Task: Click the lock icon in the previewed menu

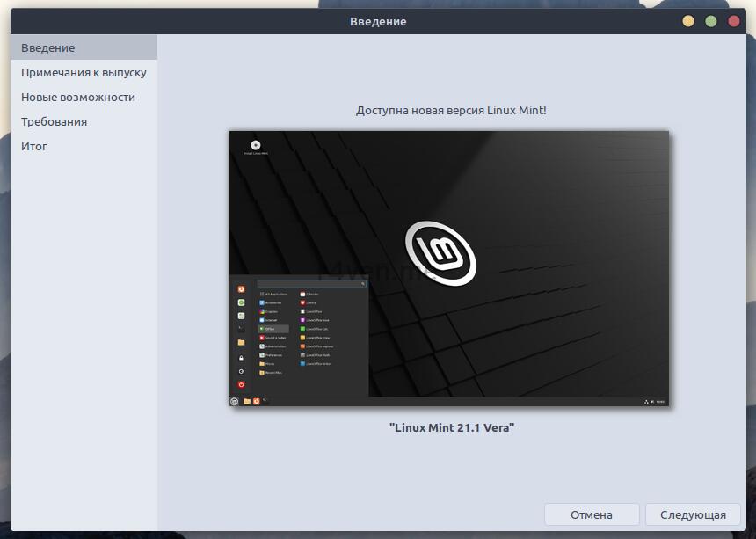Action: coord(241,358)
